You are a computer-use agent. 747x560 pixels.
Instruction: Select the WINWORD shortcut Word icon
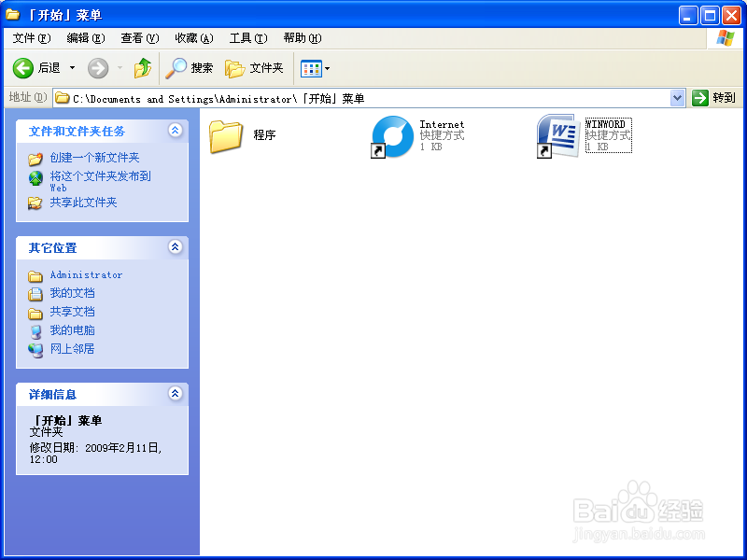(x=557, y=135)
